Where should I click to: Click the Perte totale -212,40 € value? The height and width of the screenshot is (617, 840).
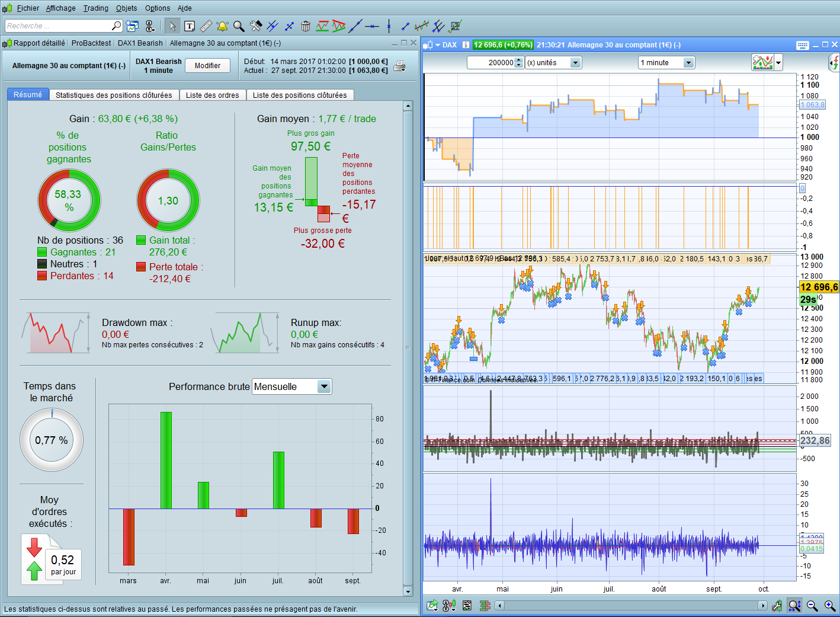[170, 279]
